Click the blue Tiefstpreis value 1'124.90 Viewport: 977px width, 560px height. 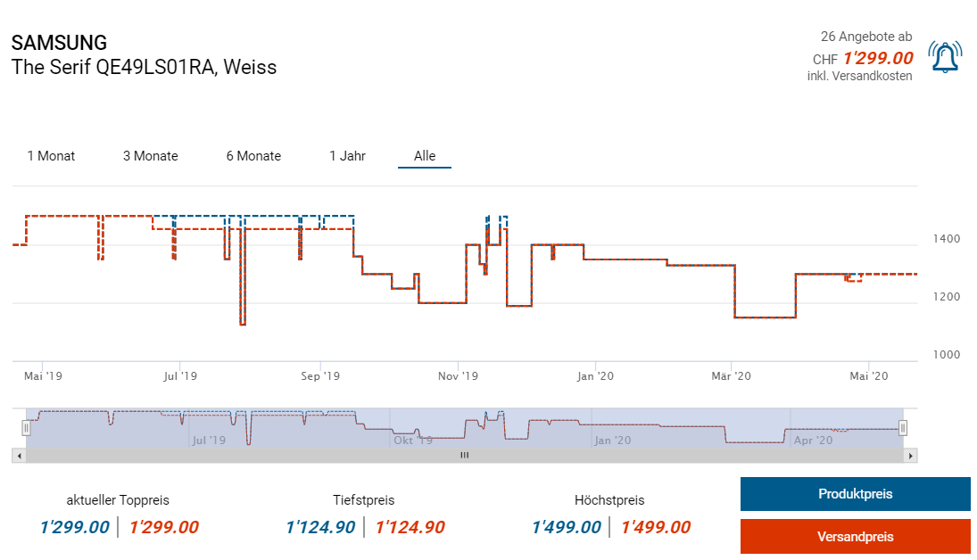[x=320, y=527]
